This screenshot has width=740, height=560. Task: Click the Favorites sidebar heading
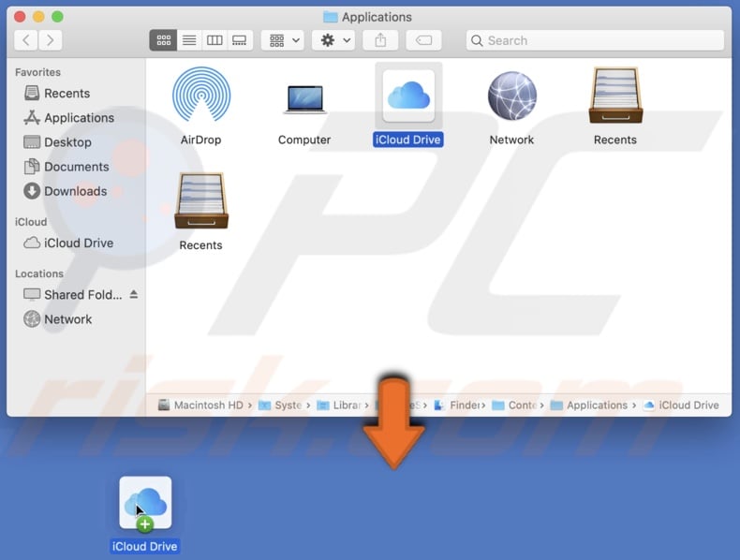click(x=37, y=72)
